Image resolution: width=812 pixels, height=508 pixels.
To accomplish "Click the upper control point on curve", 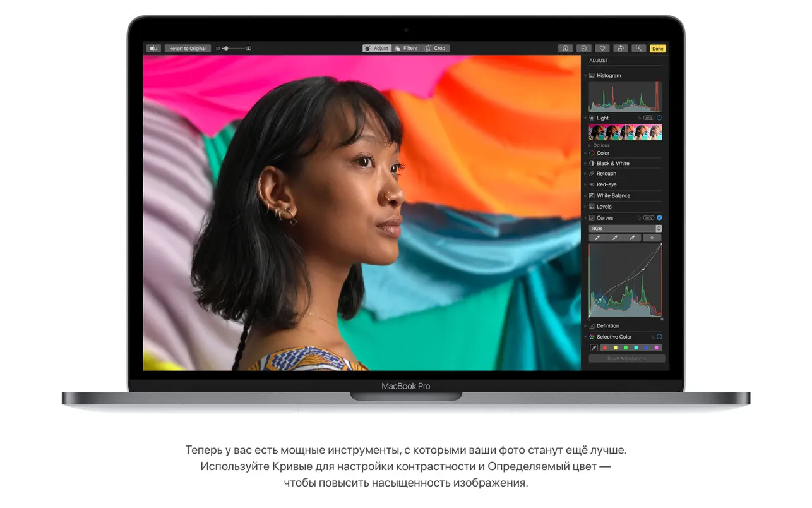I will click(x=643, y=269).
